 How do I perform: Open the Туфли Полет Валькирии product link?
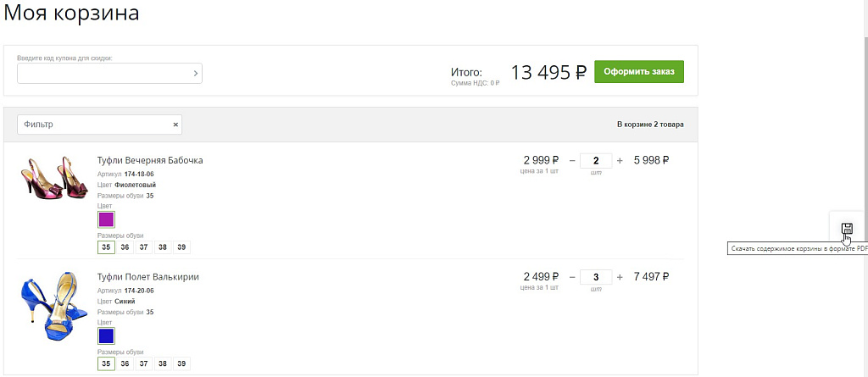point(148,277)
